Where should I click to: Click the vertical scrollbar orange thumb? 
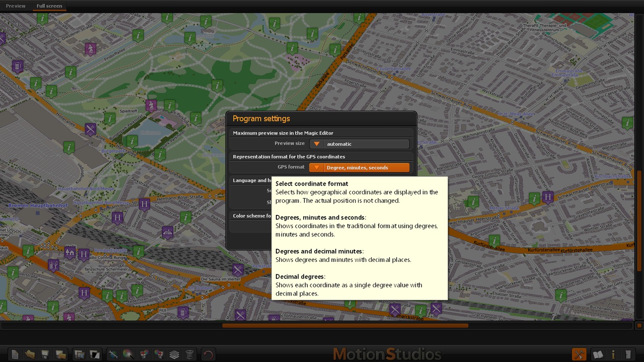(x=639, y=221)
